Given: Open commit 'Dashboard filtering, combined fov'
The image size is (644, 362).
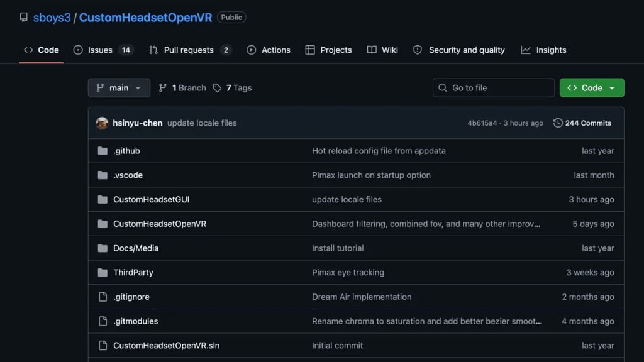Looking at the screenshot, I should (x=426, y=224).
